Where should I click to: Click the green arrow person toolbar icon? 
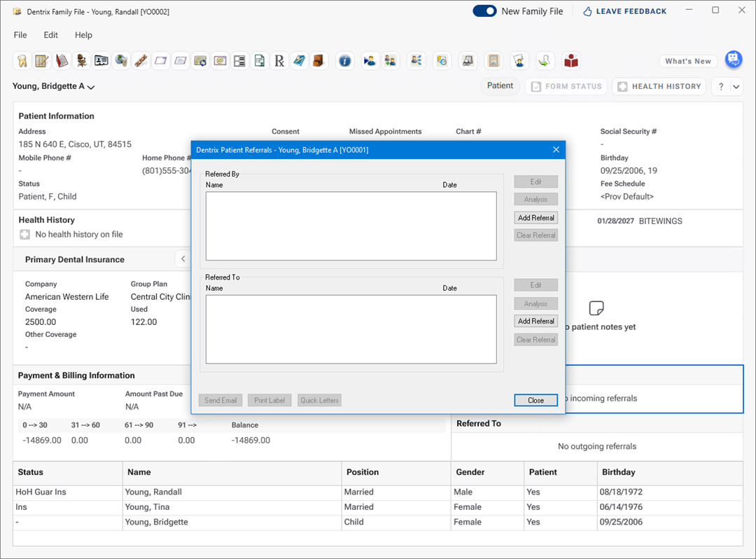click(545, 61)
